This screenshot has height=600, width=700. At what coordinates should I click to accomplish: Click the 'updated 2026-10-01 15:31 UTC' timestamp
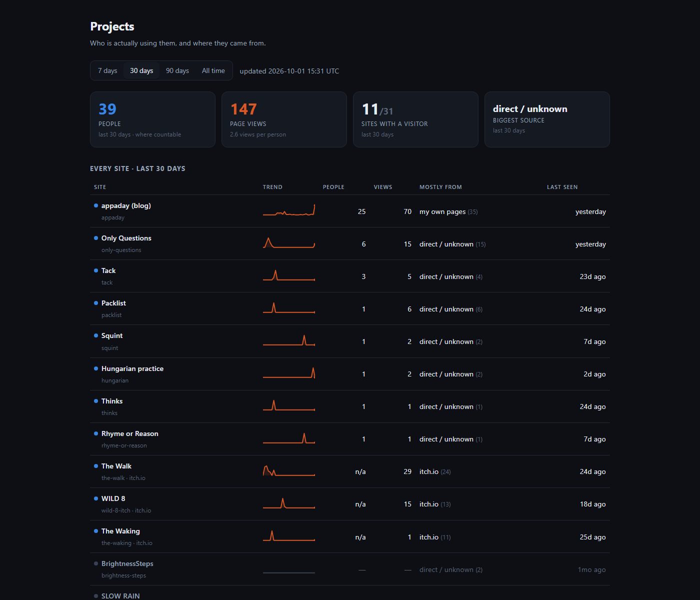[289, 71]
